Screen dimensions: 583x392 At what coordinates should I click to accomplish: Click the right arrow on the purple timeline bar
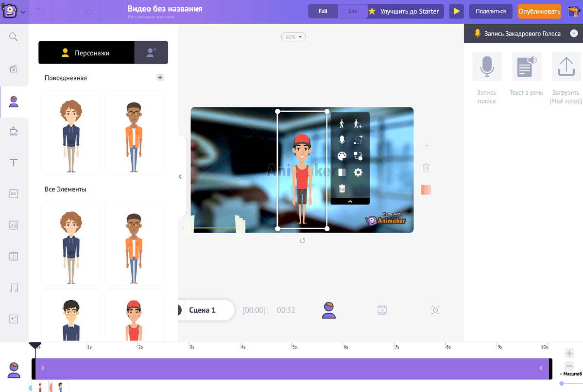pos(541,368)
